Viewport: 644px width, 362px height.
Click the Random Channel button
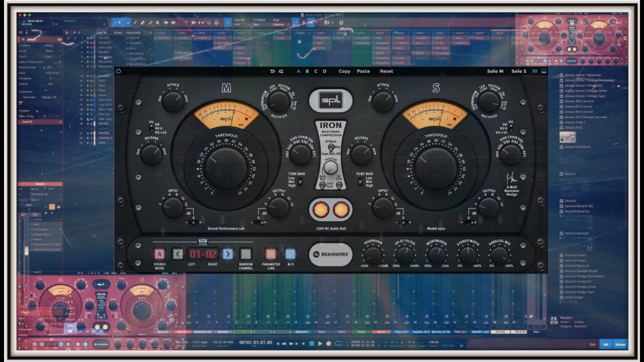246,254
